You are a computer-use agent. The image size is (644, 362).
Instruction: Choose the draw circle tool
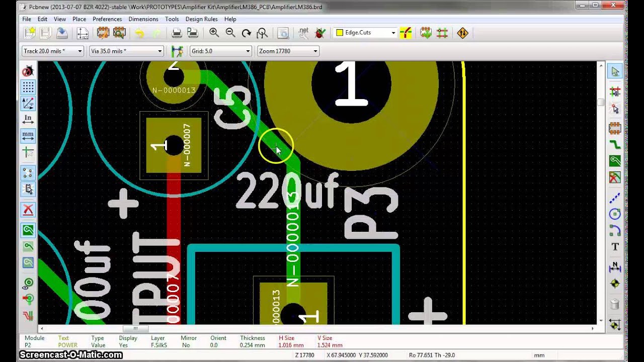point(615,214)
